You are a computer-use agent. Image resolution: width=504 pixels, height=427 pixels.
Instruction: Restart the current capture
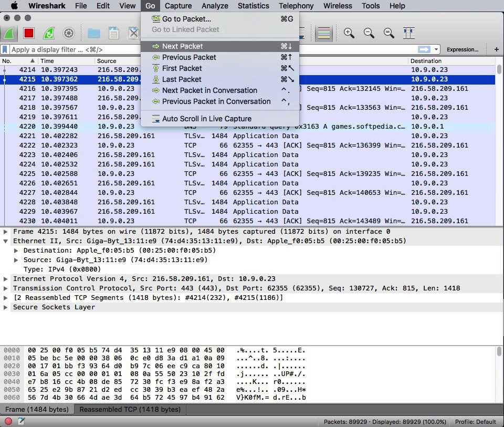pos(48,33)
